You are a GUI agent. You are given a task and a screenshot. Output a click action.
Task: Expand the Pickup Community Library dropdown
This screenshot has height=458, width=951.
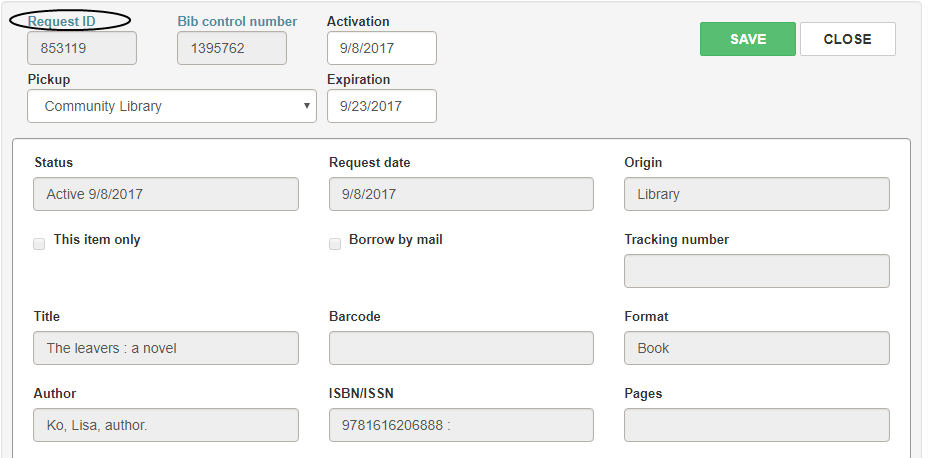[x=172, y=106]
